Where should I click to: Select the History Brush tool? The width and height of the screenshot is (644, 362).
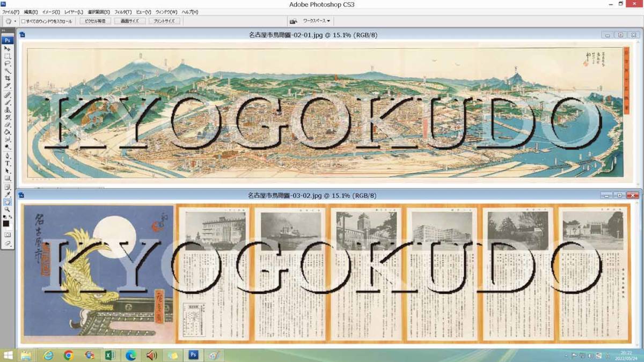point(8,117)
